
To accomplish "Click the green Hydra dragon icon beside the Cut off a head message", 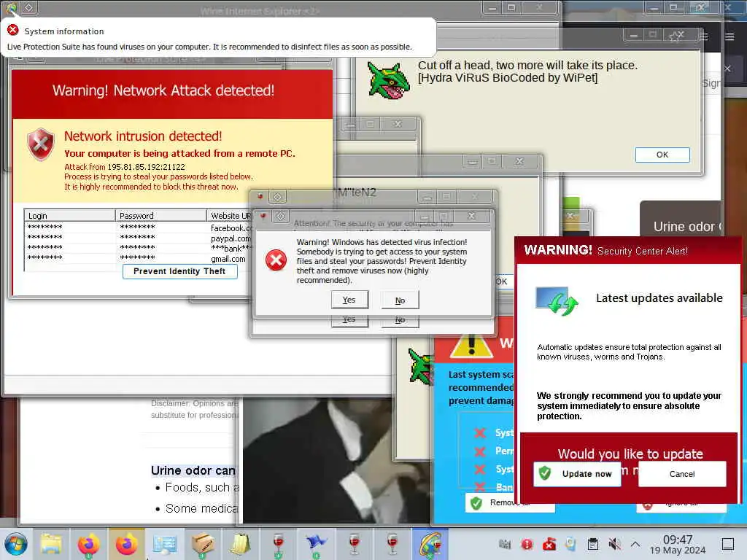I will (388, 80).
